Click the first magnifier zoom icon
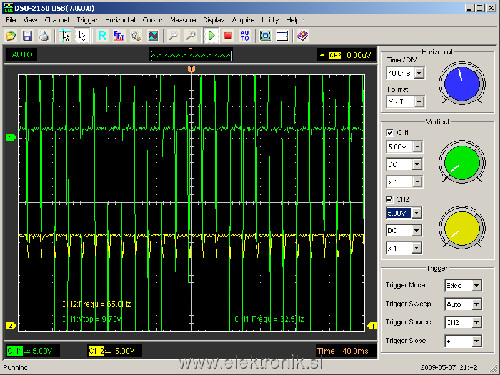 click(173, 36)
